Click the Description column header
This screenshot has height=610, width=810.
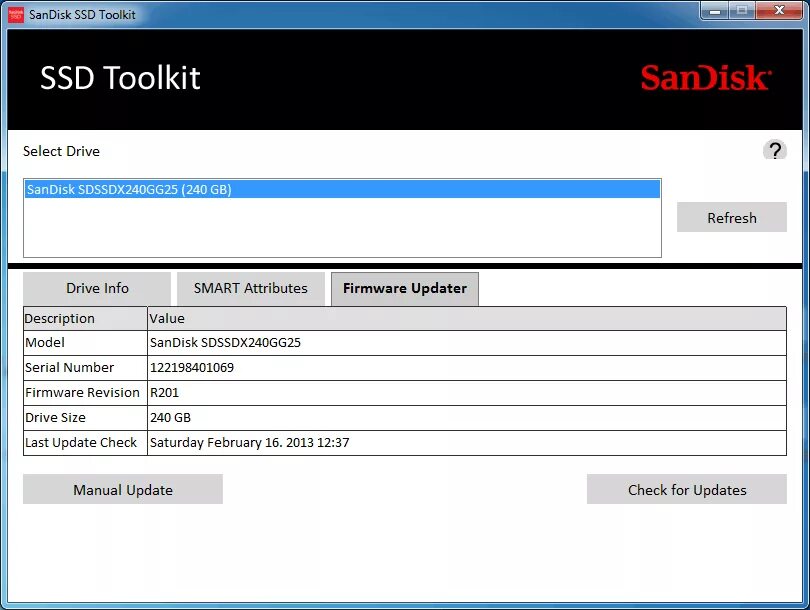tap(85, 318)
